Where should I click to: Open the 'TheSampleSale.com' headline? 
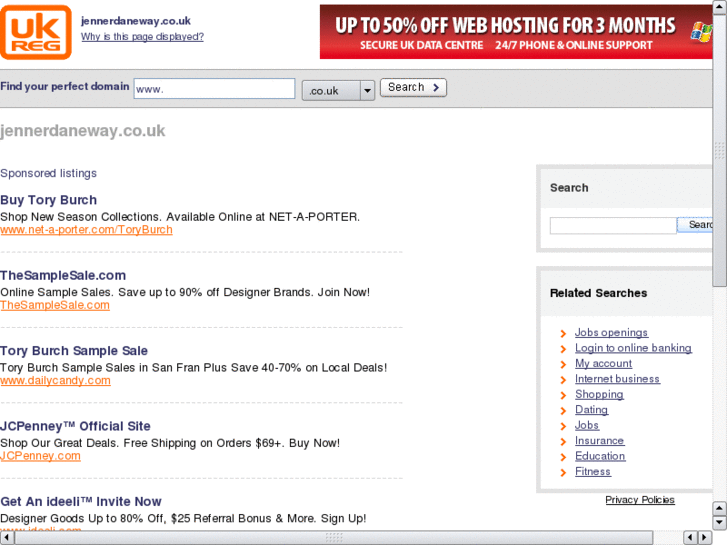point(63,276)
